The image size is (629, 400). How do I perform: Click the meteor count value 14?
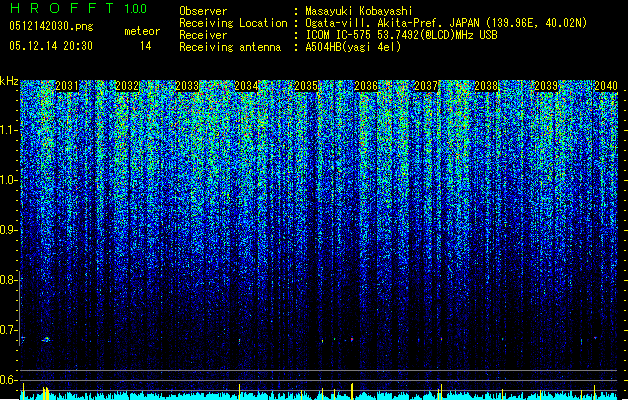click(x=146, y=46)
